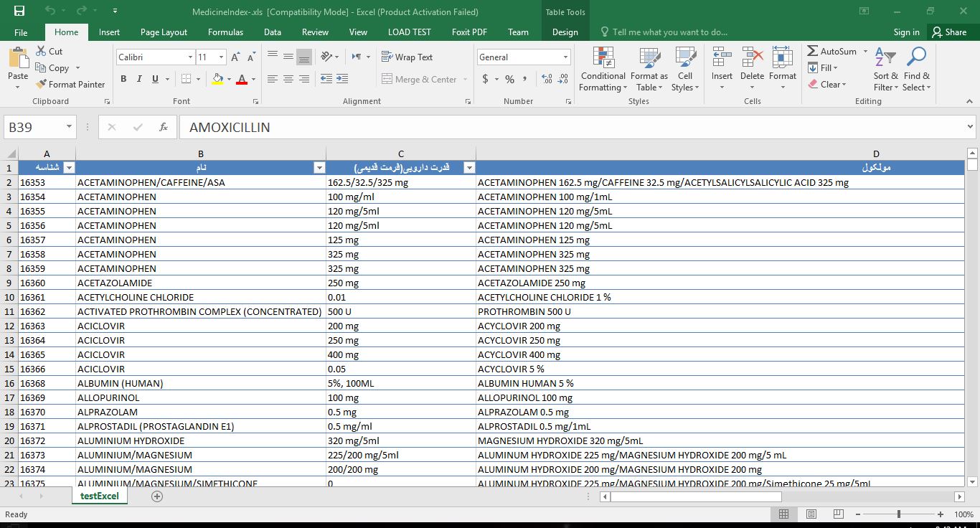Apply comma style
Viewport: 980px width, 528px height.
click(x=526, y=80)
